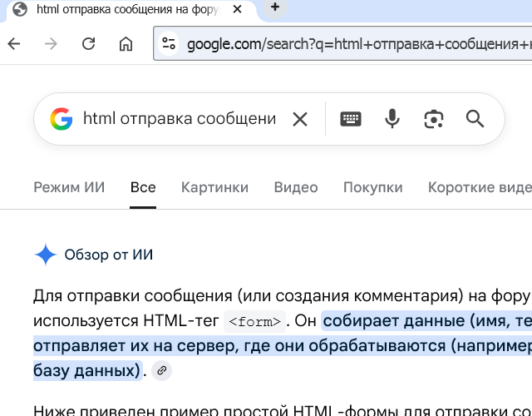Click highlighted text 'собирает данные (имя'
The width and height of the screenshot is (532, 416).
pyautogui.click(x=416, y=321)
